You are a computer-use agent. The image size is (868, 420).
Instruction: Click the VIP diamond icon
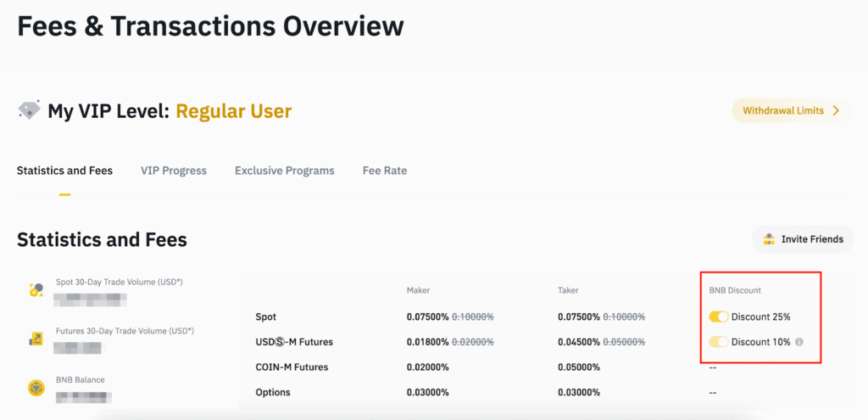[29, 111]
